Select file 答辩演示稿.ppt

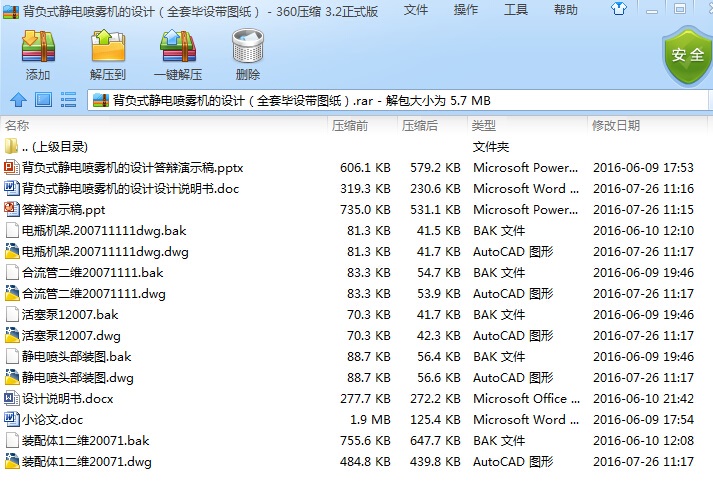tap(354, 209)
